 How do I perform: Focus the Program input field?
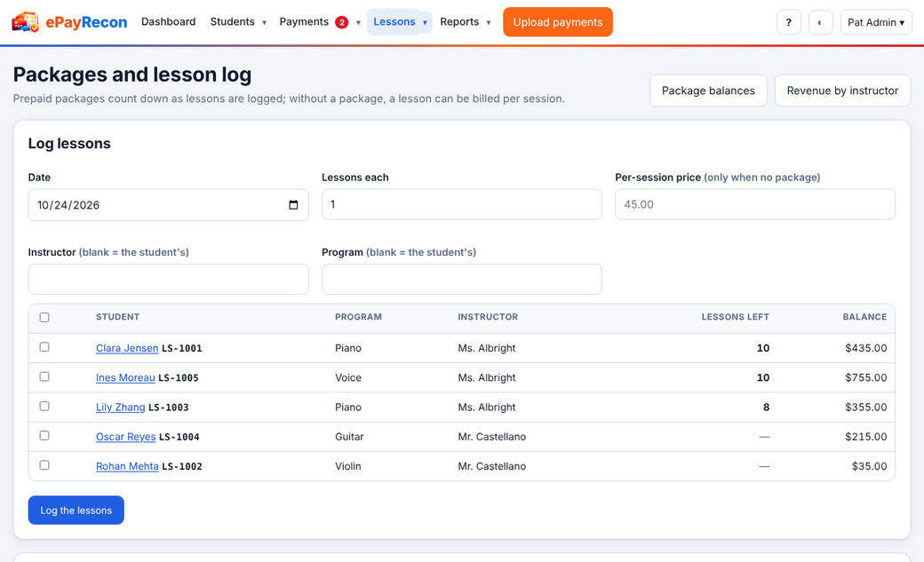pyautogui.click(x=461, y=280)
